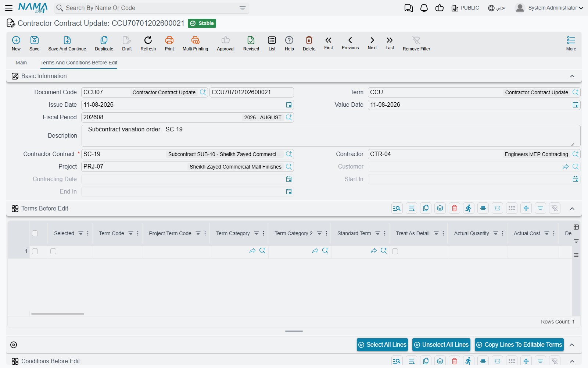588x368 pixels.
Task: Click the Description text area
Action: tap(331, 136)
